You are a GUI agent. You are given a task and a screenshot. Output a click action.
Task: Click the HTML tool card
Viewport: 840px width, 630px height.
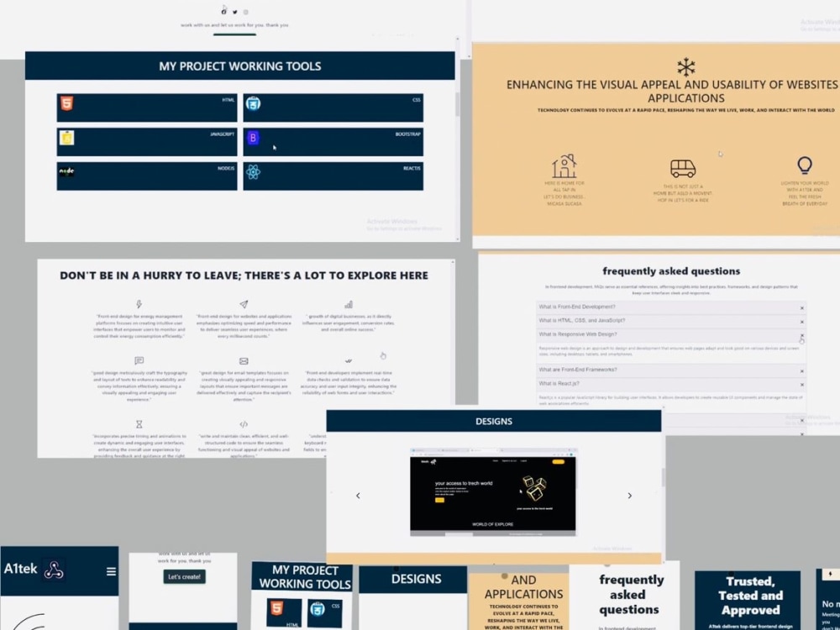[x=147, y=108]
